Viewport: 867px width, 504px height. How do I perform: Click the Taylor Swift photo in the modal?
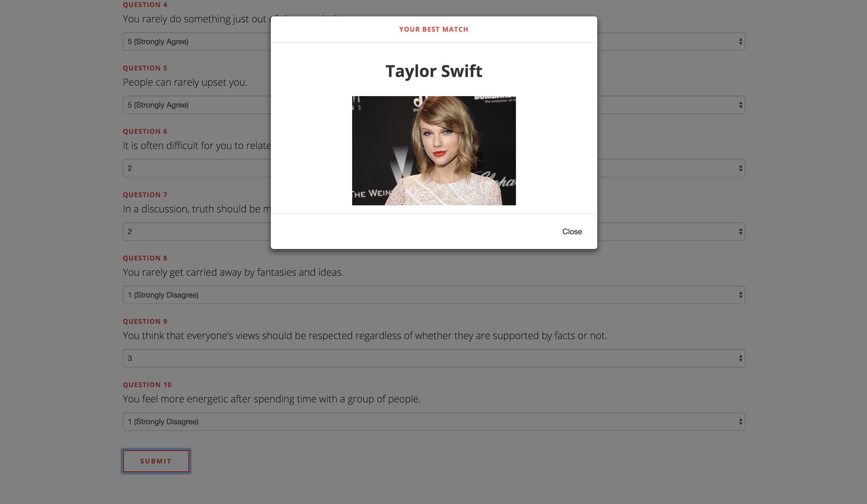tap(434, 151)
